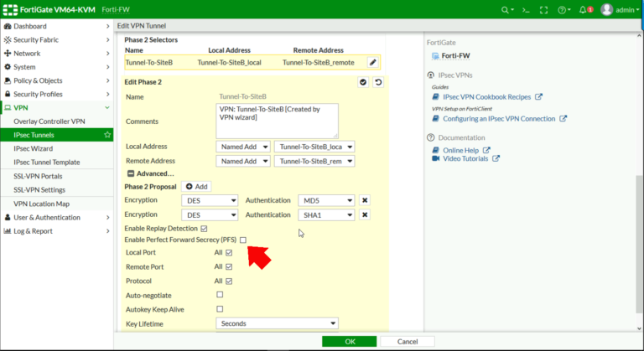Expand Policy & Objects menu
Screen dimensions: 644x351
tap(57, 80)
